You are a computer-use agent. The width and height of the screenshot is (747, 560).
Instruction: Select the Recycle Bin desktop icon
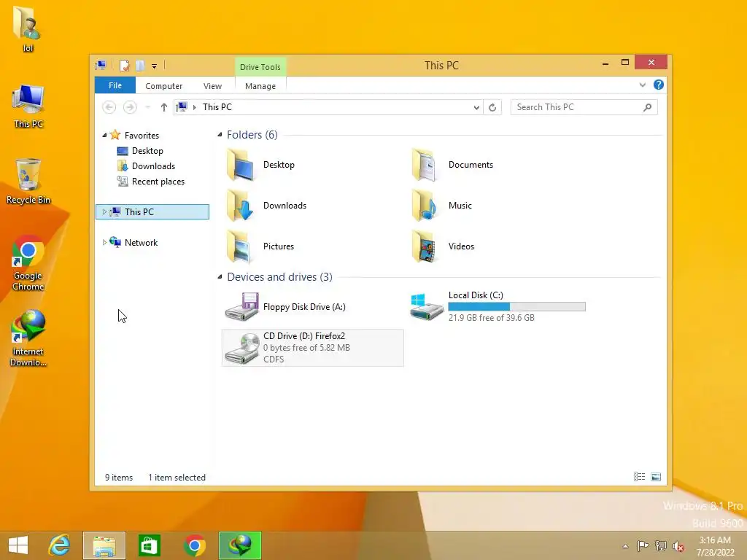click(x=28, y=182)
